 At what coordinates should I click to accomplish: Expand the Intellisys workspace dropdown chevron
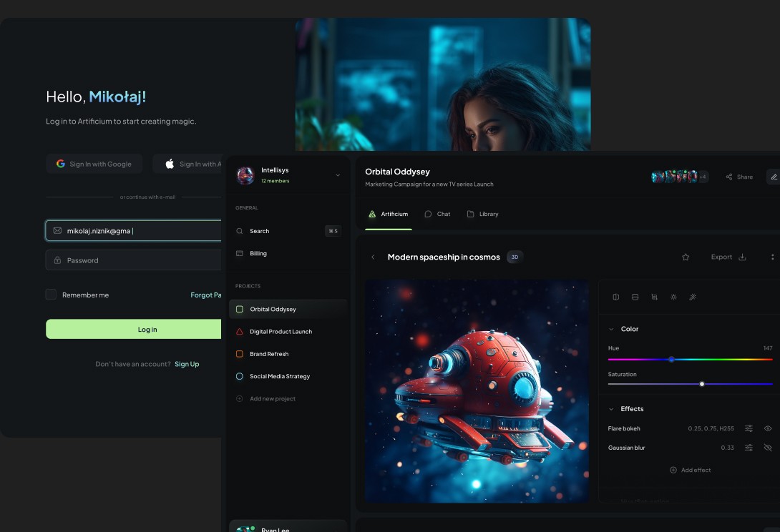(x=338, y=175)
